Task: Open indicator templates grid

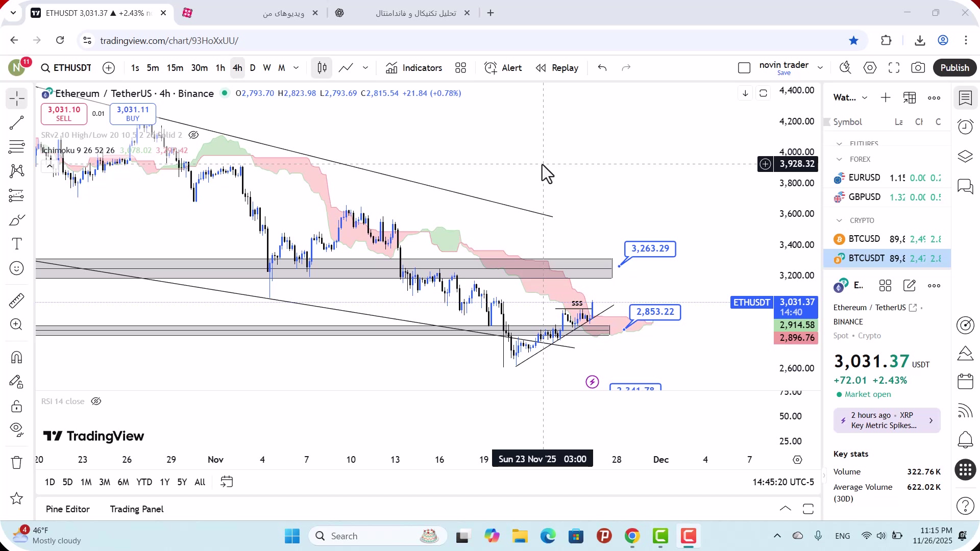Action: (x=460, y=68)
